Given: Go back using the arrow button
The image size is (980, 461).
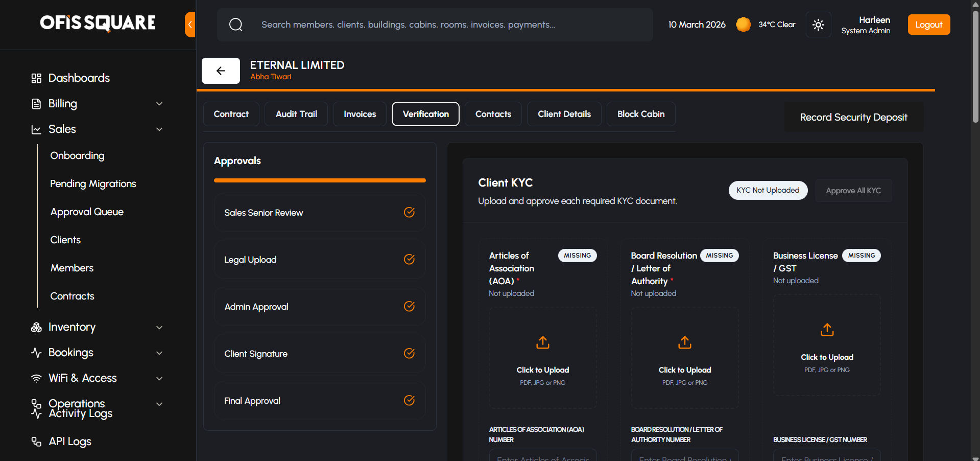Looking at the screenshot, I should (221, 71).
